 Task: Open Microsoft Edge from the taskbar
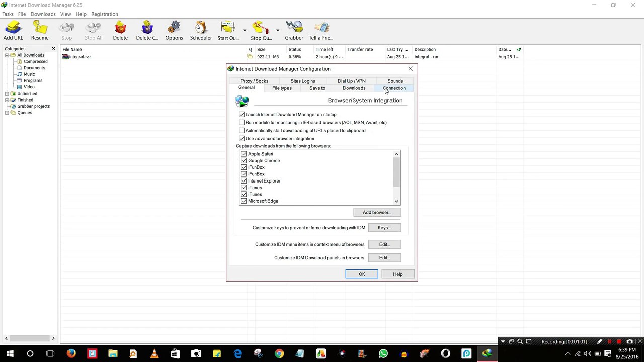tap(237, 354)
